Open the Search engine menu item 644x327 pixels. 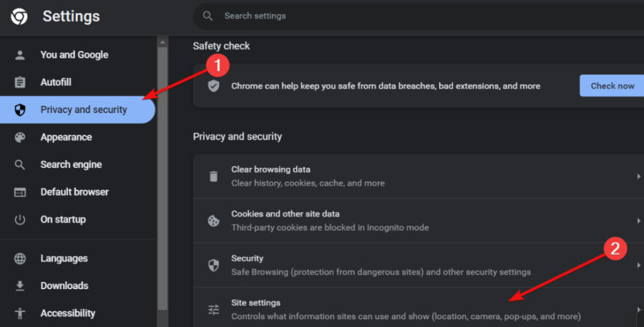[71, 165]
